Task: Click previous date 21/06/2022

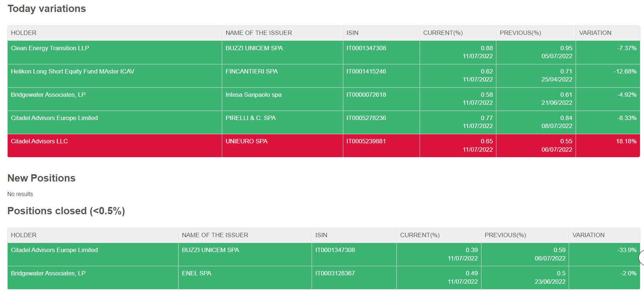Action: [x=557, y=103]
